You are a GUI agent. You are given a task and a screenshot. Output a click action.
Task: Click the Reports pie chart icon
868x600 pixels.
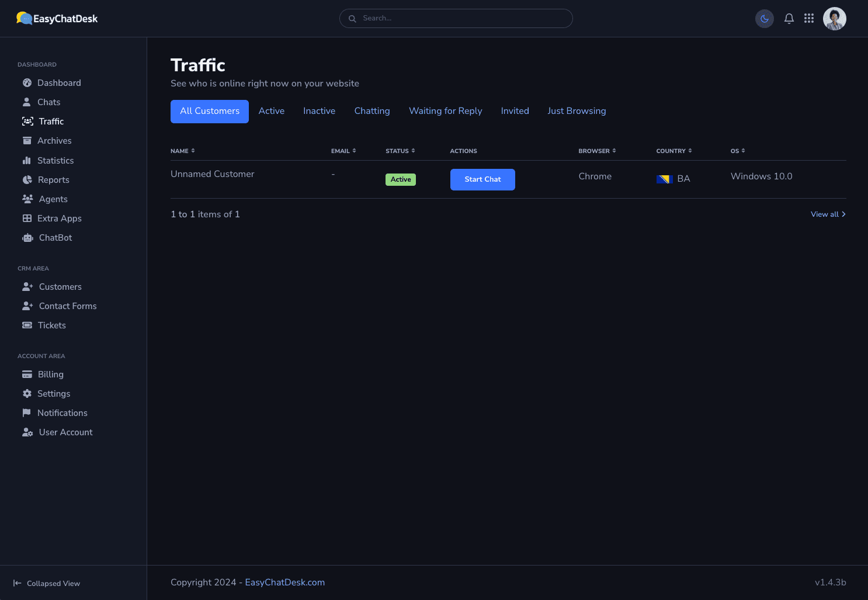pos(27,180)
